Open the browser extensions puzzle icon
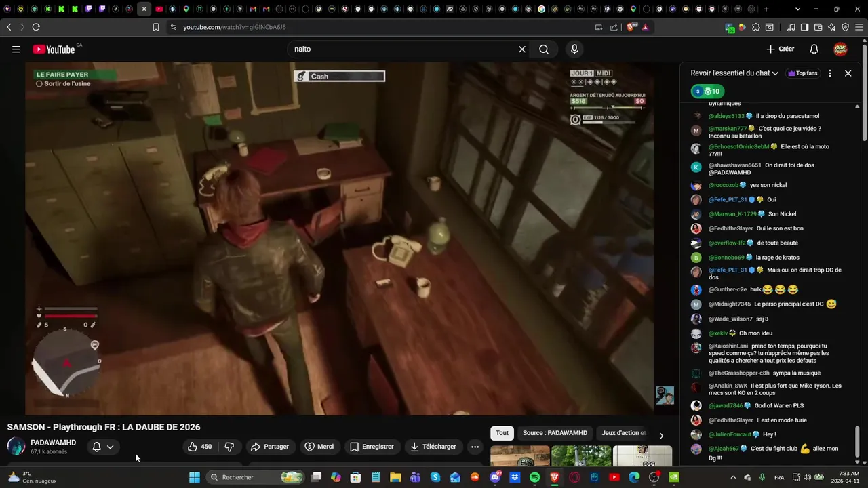Viewport: 868px width, 488px height. tap(756, 27)
